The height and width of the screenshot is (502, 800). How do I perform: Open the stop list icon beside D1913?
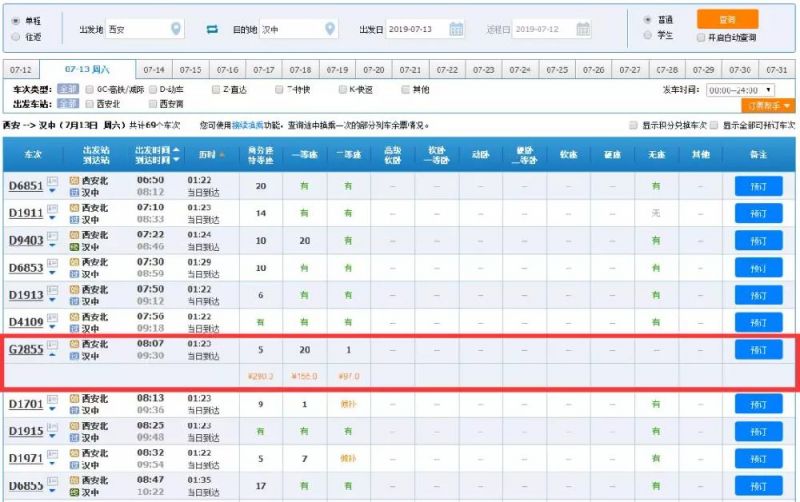click(x=52, y=290)
